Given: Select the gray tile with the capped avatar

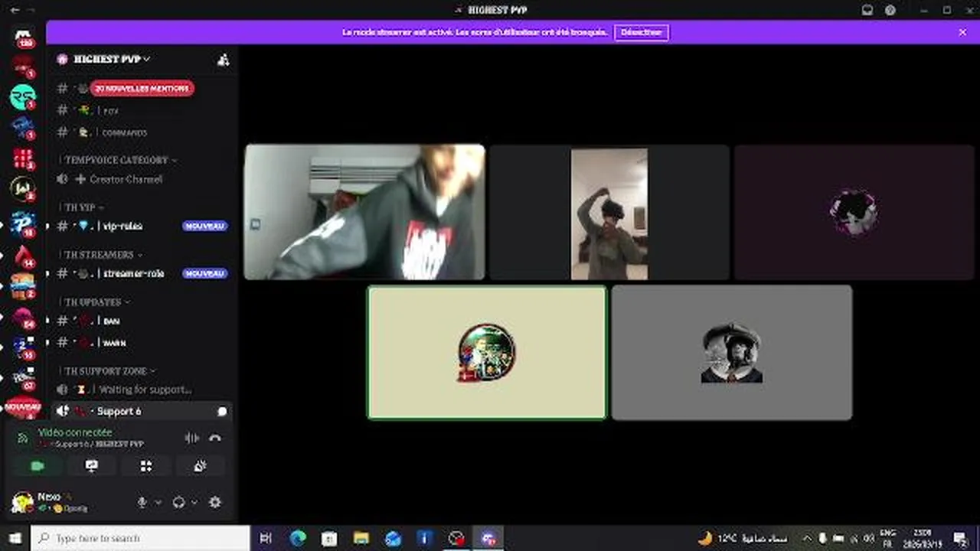Looking at the screenshot, I should point(732,353).
